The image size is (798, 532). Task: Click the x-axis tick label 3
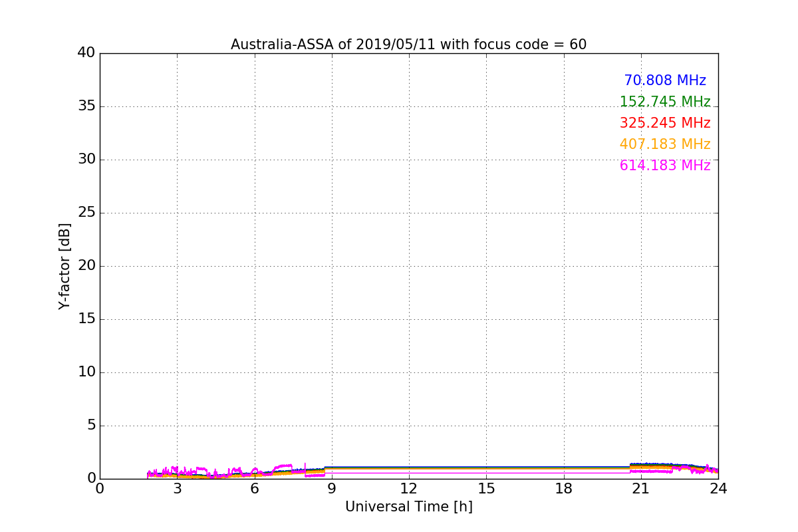coord(177,489)
